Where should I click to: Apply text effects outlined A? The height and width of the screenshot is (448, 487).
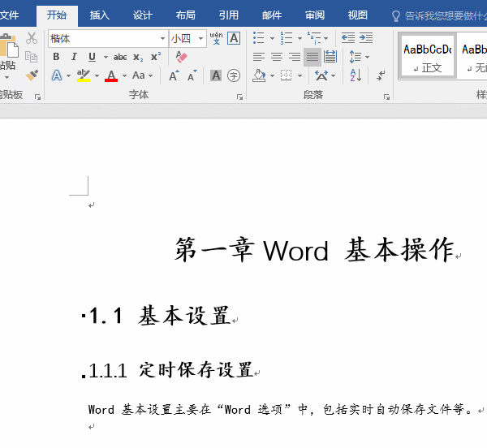(57, 75)
